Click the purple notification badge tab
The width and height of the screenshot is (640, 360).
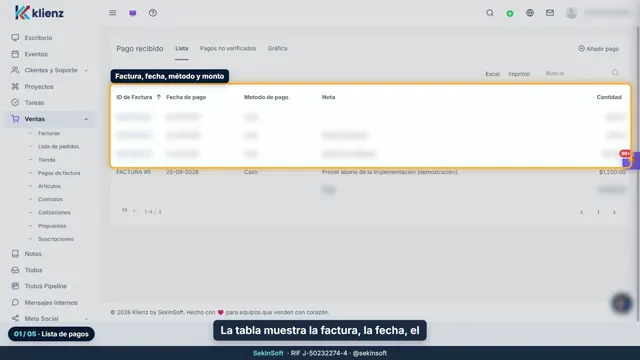[631, 160]
